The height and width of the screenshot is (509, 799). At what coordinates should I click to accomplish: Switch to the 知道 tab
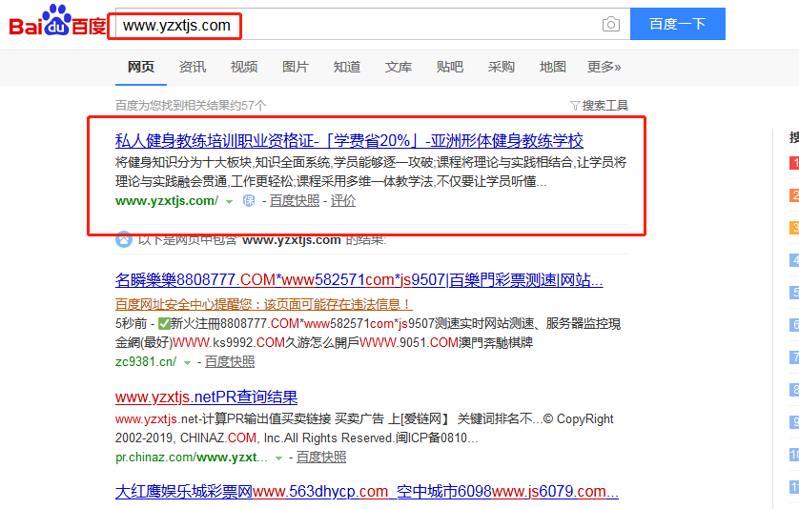point(347,67)
